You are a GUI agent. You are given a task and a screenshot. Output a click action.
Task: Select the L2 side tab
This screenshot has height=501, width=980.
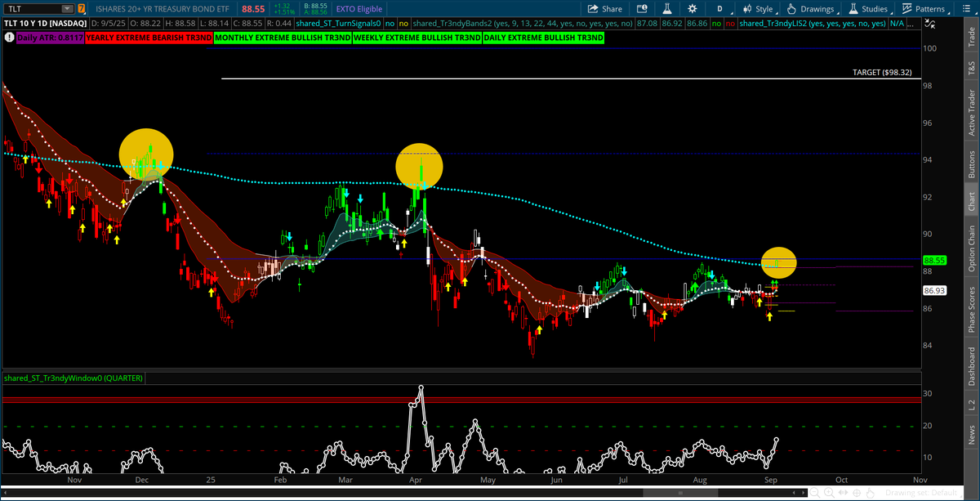[971, 405]
